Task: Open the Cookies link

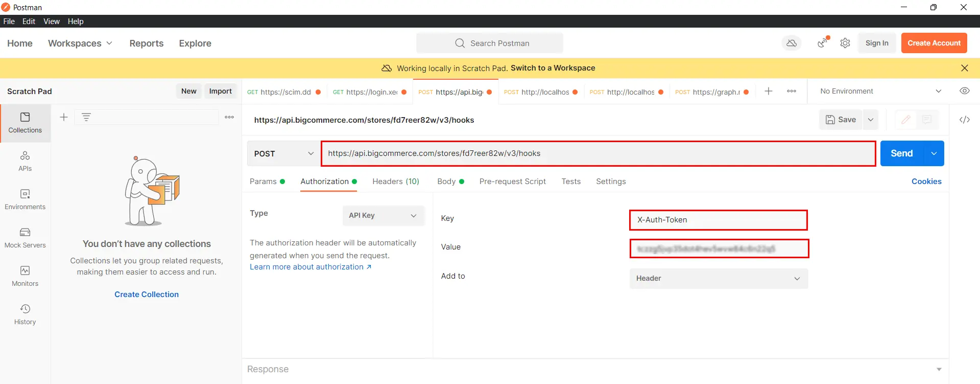Action: click(926, 182)
